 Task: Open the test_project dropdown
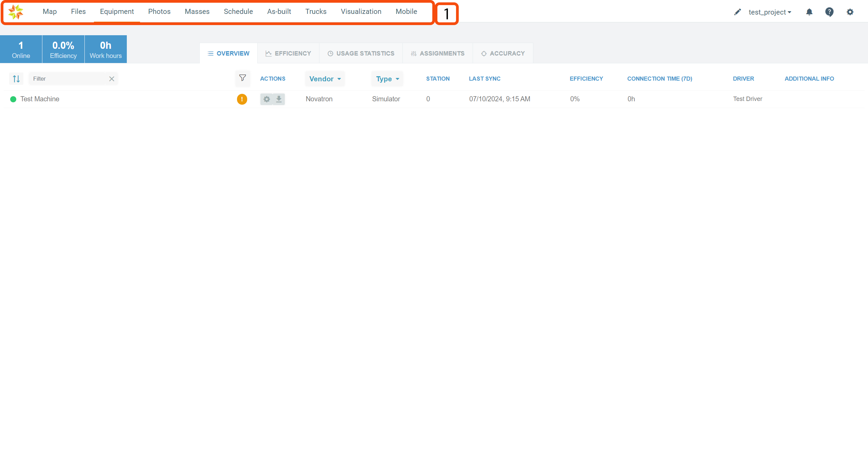pos(770,12)
